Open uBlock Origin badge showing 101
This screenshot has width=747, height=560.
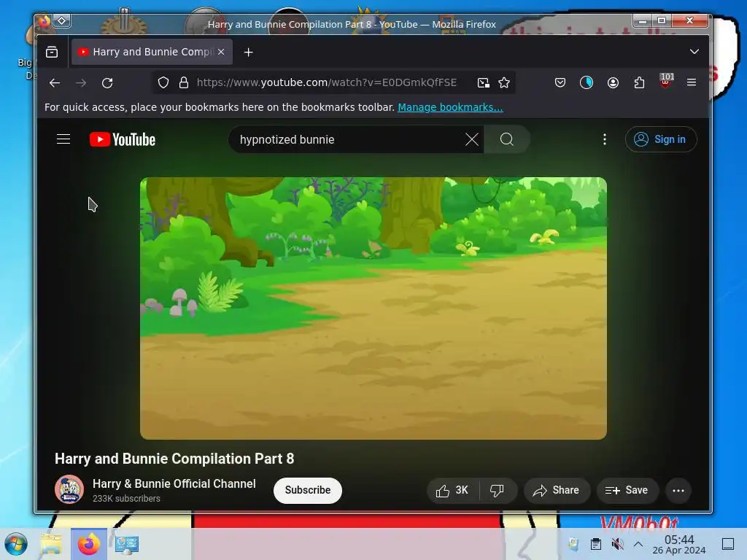pyautogui.click(x=665, y=81)
